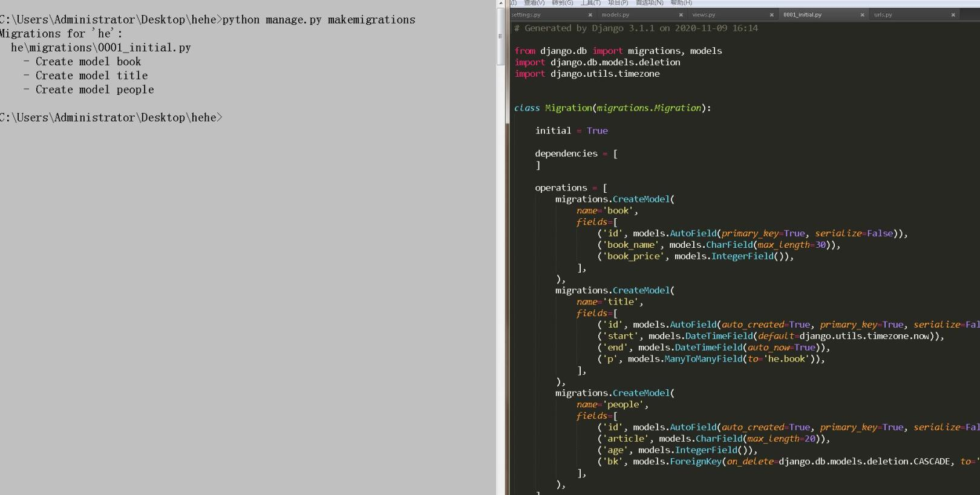Click the 'dependencies = [' line

pos(577,154)
